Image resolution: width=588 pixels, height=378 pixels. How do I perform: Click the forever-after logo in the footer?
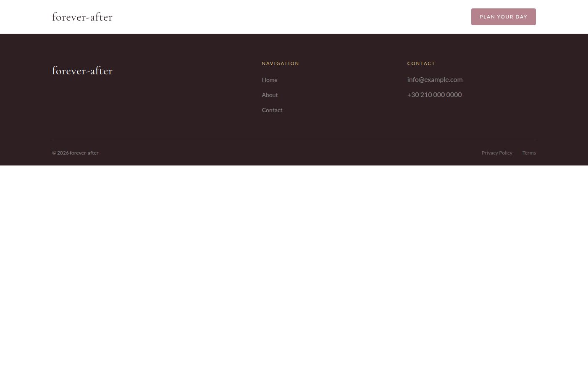tap(82, 71)
